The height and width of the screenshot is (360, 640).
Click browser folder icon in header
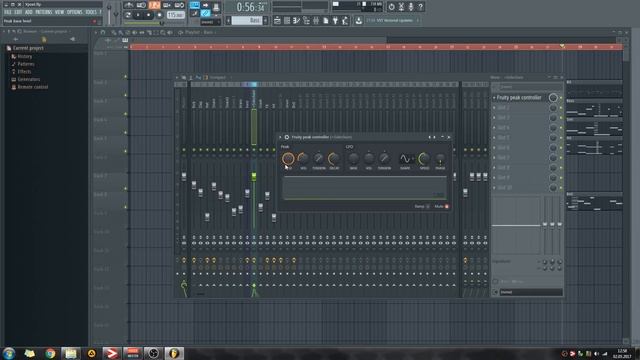pyautogui.click(x=44, y=39)
